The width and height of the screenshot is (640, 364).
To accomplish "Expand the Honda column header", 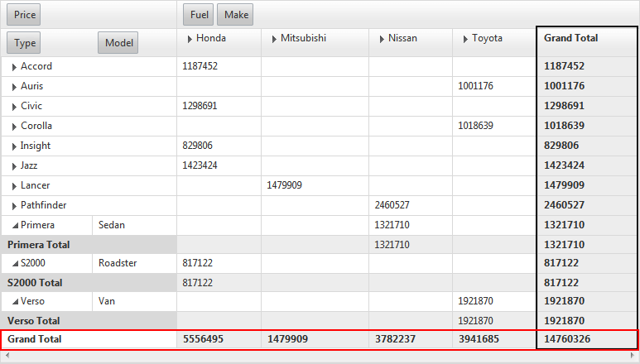I will pos(190,39).
